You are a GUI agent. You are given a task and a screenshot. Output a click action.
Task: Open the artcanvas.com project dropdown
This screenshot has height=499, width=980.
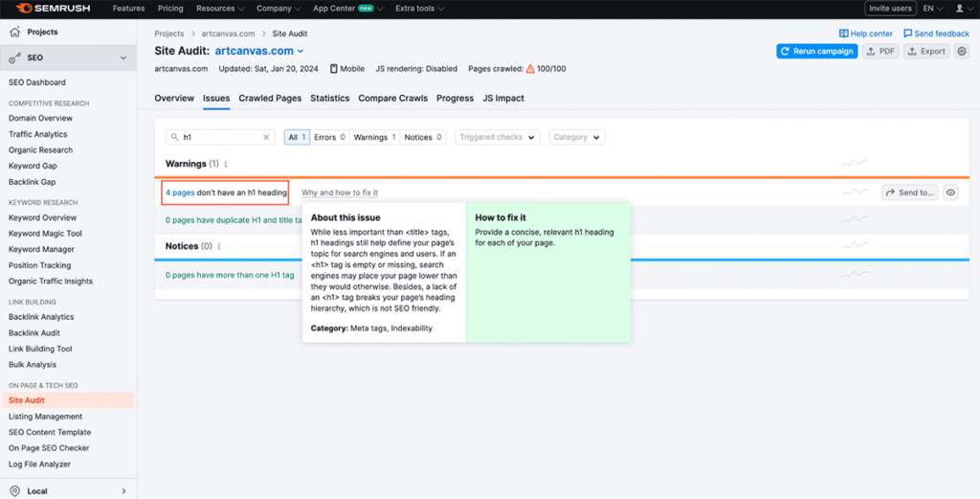click(x=259, y=51)
